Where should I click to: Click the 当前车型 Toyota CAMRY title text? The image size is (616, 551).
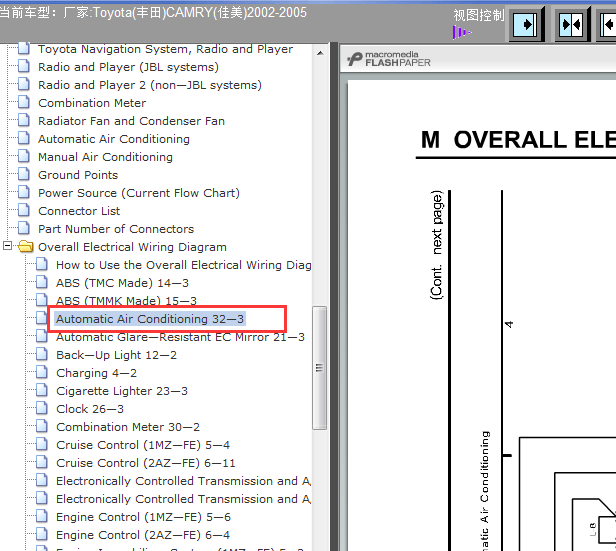click(x=153, y=13)
